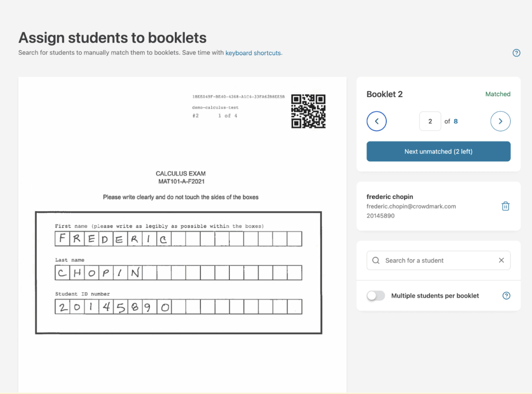The image size is (532, 394).
Task: Click the booklet number input box
Action: (x=430, y=121)
